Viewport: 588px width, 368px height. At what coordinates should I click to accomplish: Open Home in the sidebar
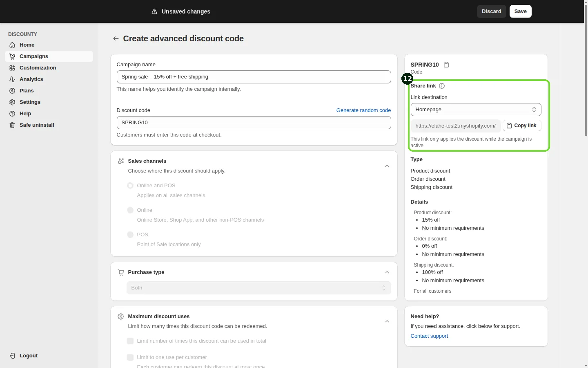[x=49, y=45]
